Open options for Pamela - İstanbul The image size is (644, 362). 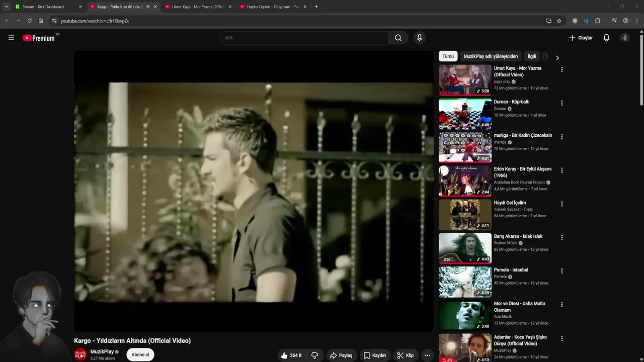(562, 271)
